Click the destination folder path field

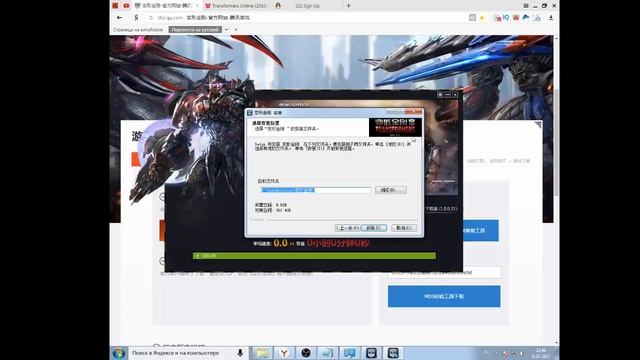[316, 190]
